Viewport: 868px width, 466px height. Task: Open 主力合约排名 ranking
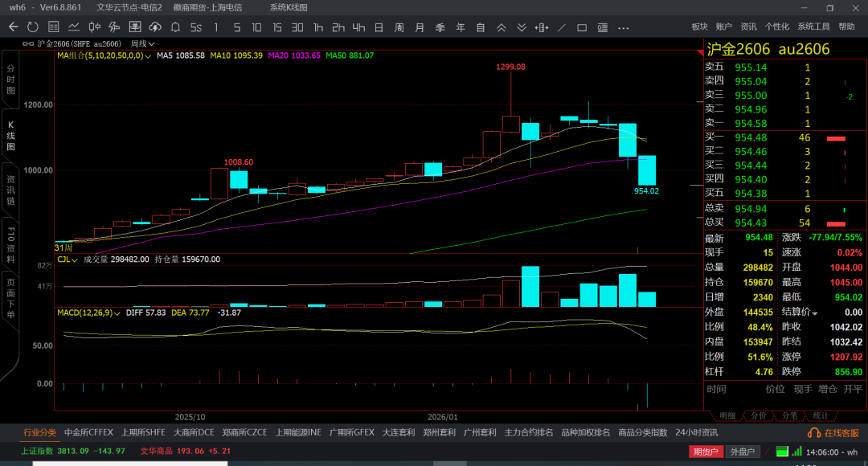coord(529,433)
